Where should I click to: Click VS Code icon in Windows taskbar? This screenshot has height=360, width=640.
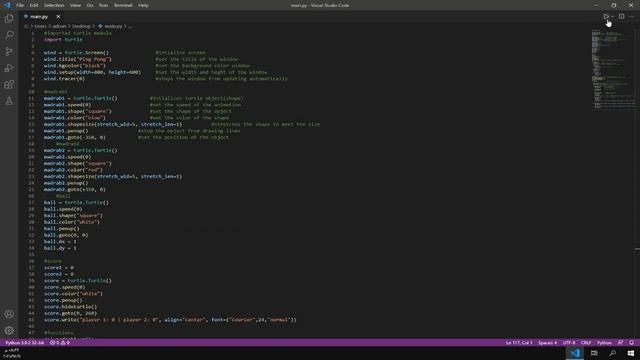coord(575,353)
